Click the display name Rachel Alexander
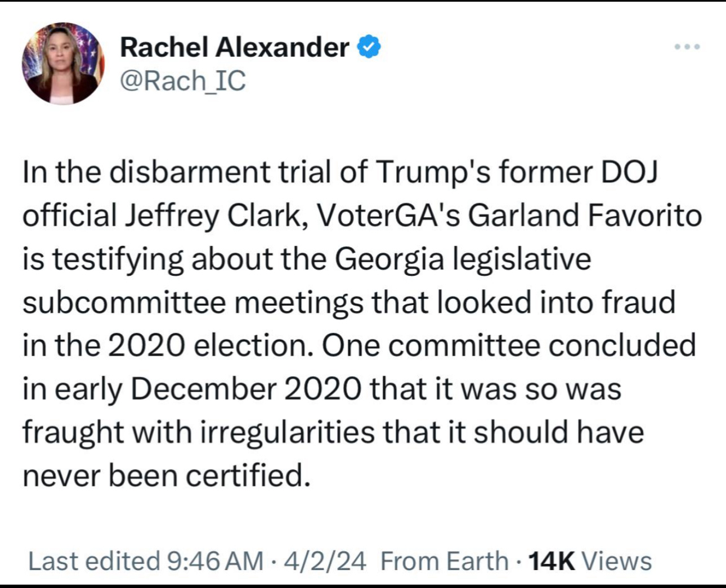726x588 pixels. (234, 47)
